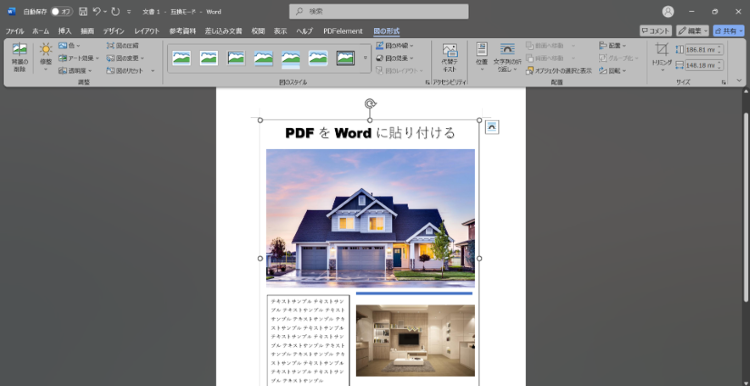This screenshot has width=750, height=386.
Task: Switch to the レイアウト (Layout) tab
Action: (x=147, y=31)
